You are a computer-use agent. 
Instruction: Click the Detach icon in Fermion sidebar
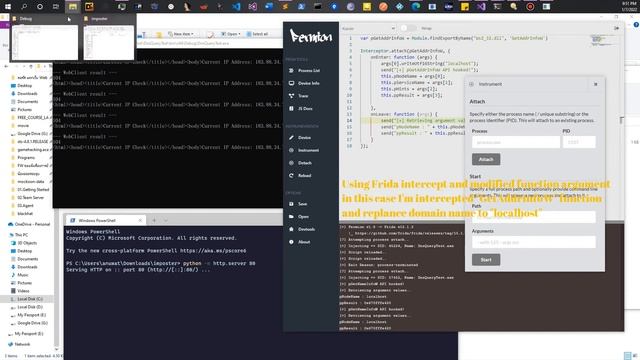[291, 163]
